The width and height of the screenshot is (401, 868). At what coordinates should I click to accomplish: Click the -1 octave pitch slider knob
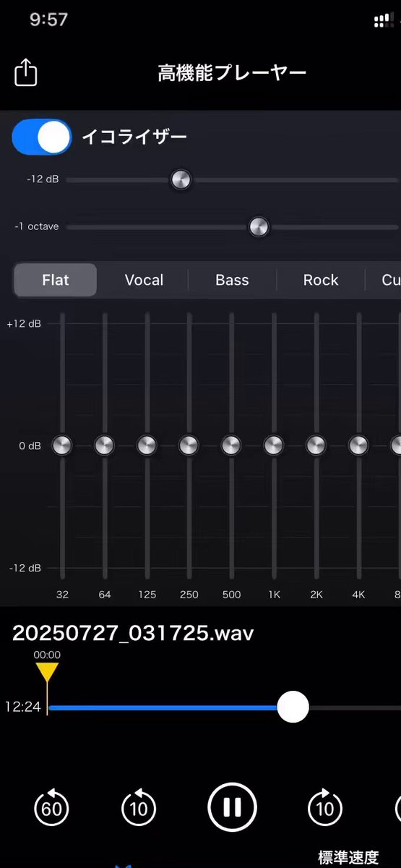click(259, 227)
